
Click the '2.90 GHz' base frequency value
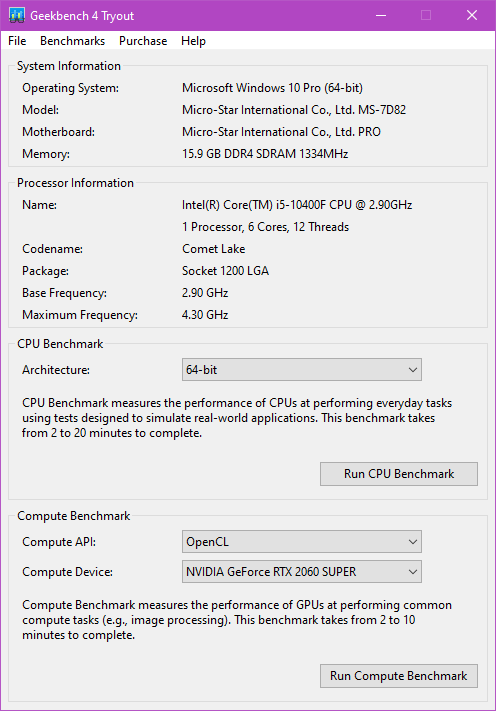coord(205,293)
